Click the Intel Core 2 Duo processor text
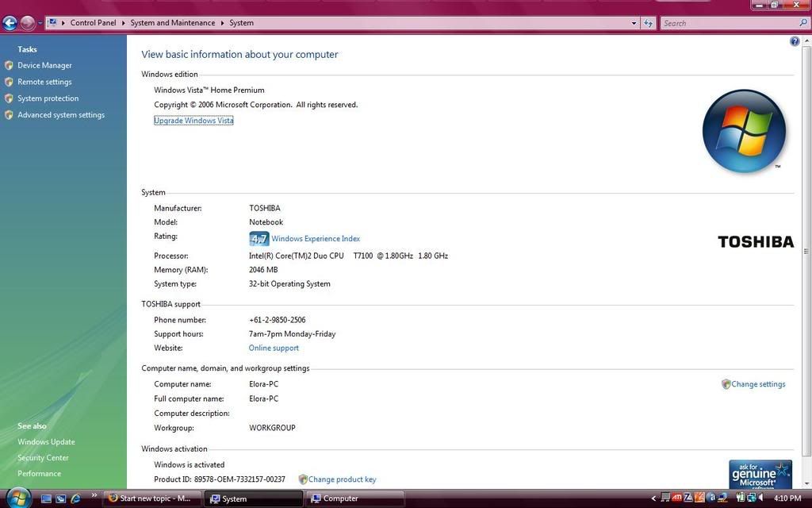Screen dimensions: 812x508 348,256
